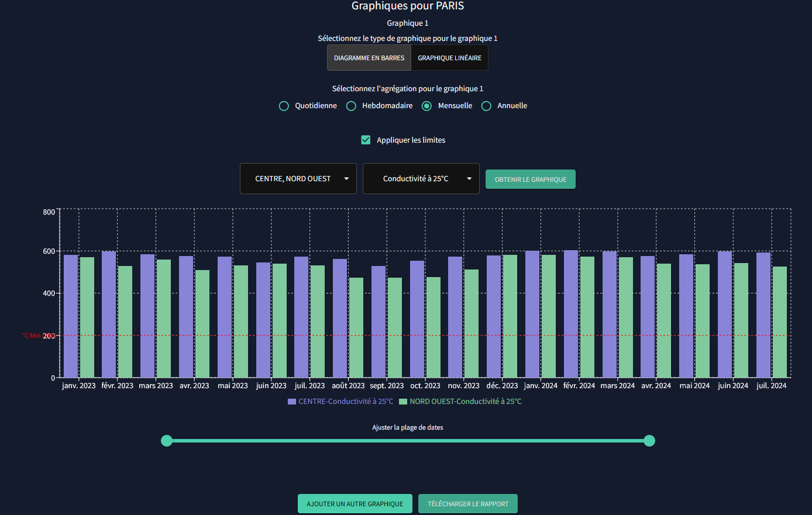Screen dimensions: 812x515
Task: Toggle NORD OUEST-Conductivité legend swatch
Action: (x=403, y=402)
